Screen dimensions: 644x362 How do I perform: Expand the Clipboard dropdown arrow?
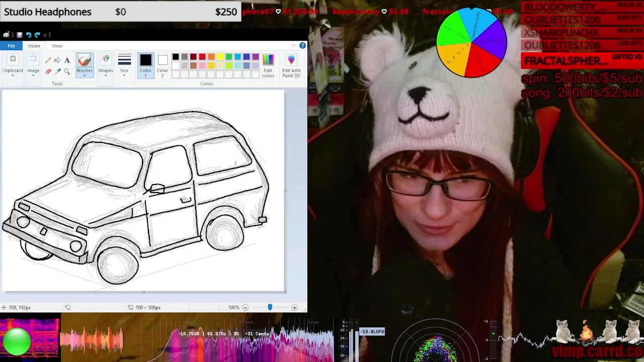tap(13, 76)
